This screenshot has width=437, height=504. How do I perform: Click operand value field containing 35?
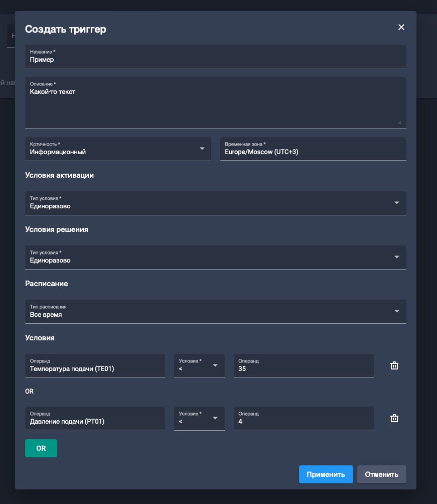click(x=304, y=366)
